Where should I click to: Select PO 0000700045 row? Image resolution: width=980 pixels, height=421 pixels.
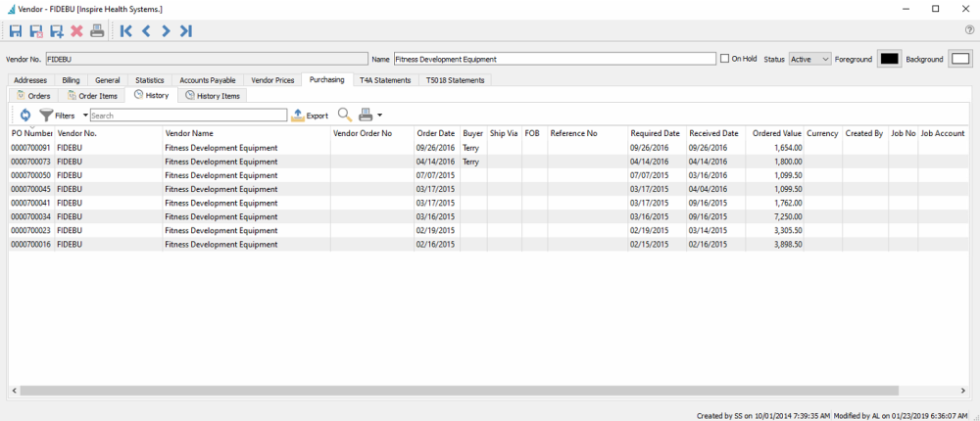[490, 189]
